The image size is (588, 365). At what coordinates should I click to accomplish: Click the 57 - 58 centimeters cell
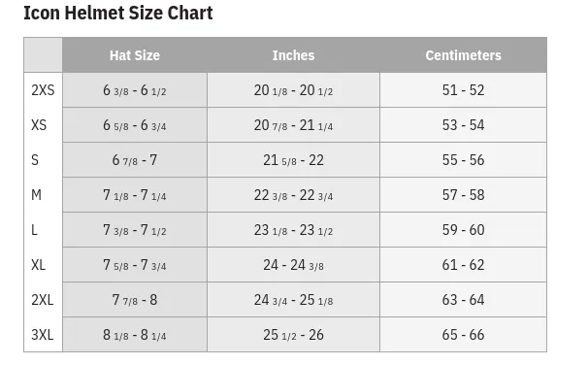click(463, 195)
